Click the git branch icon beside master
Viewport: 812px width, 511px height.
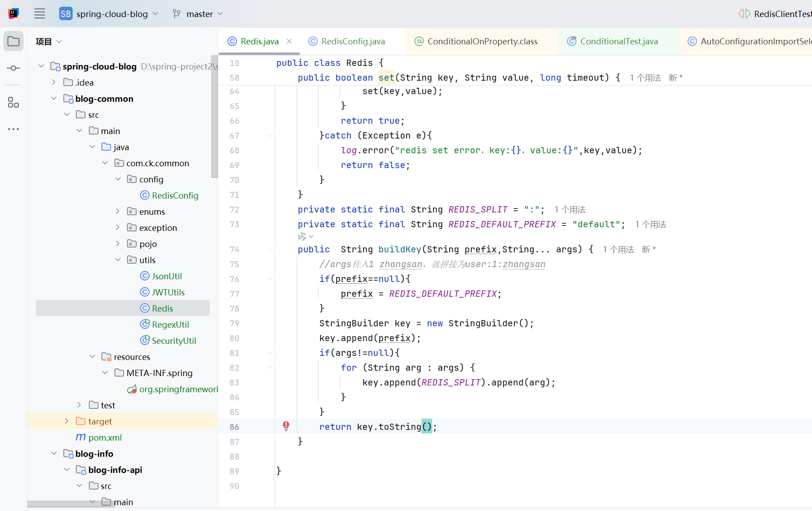coord(177,14)
